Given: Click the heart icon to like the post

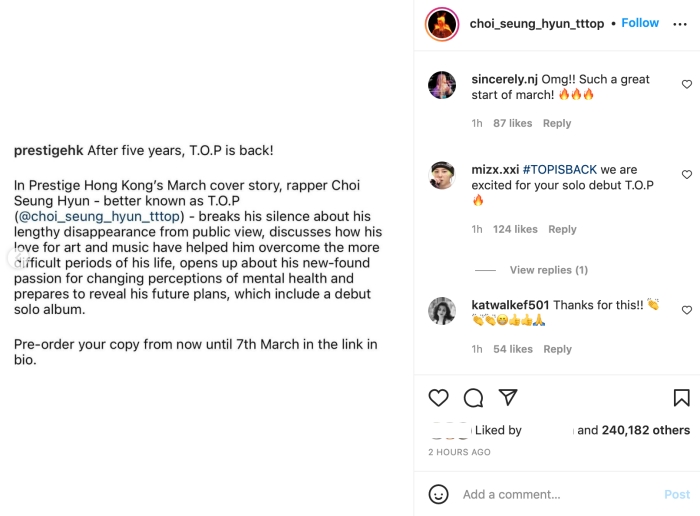Looking at the screenshot, I should point(438,398).
